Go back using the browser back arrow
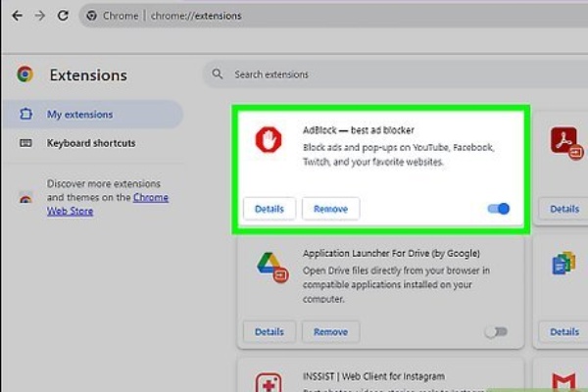 (x=18, y=16)
